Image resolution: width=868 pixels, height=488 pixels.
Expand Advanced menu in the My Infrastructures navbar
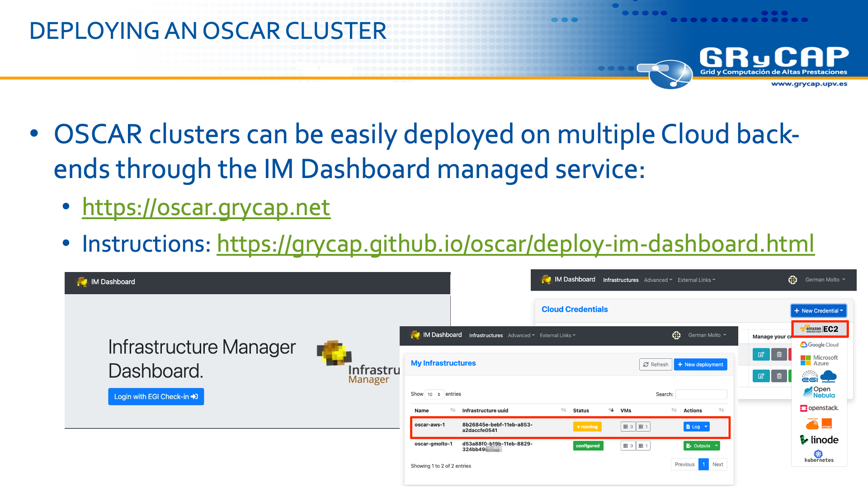coord(521,335)
